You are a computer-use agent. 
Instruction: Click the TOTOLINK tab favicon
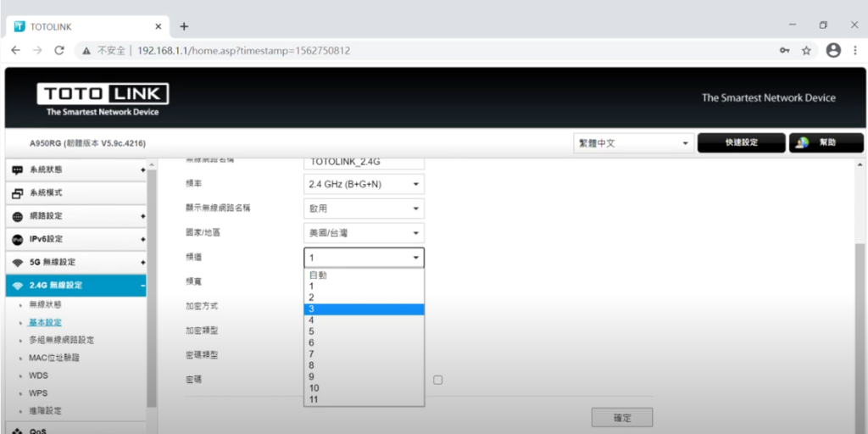(x=19, y=26)
